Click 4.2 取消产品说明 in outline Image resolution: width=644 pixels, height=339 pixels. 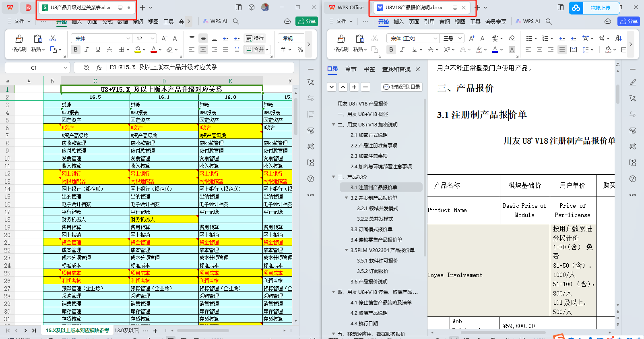tap(369, 313)
